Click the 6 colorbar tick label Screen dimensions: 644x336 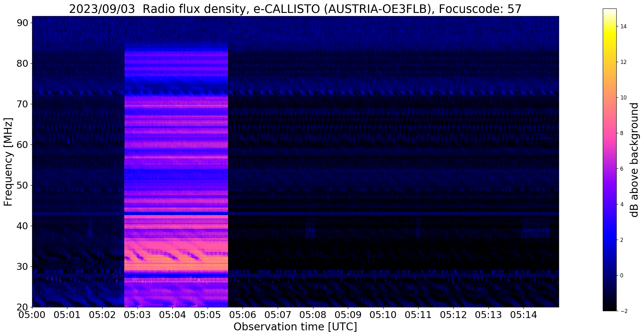coord(621,169)
